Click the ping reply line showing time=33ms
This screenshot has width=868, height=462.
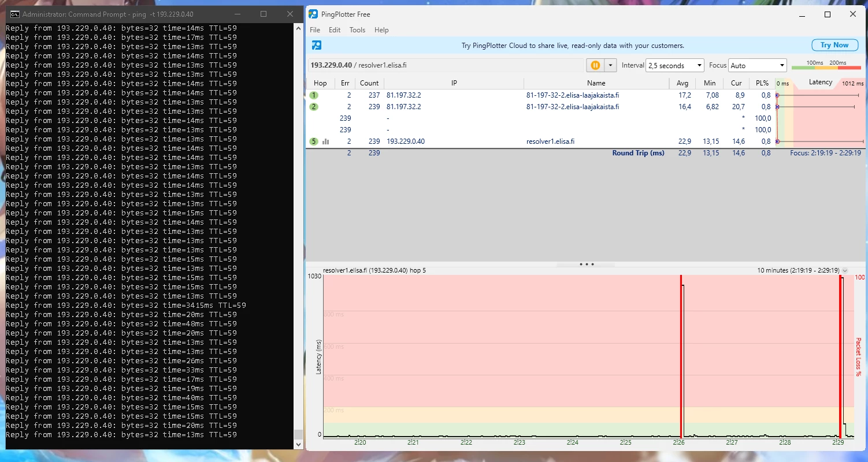tap(121, 370)
